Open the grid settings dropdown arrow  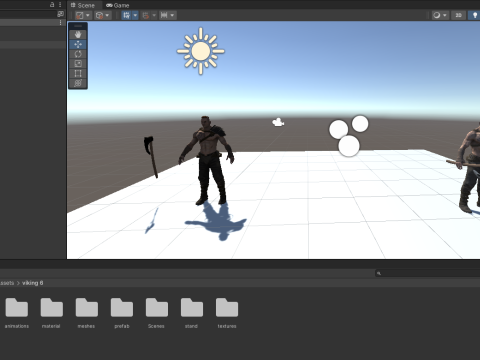coord(135,15)
